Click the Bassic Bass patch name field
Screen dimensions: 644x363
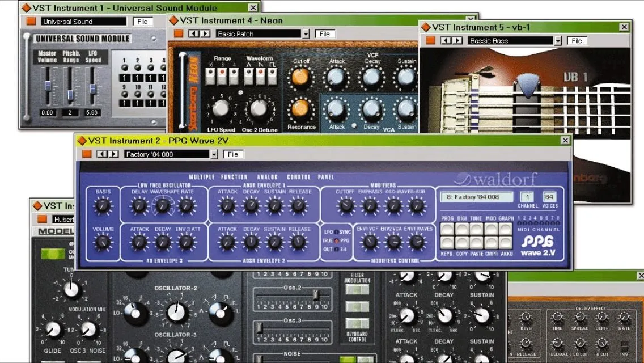511,41
